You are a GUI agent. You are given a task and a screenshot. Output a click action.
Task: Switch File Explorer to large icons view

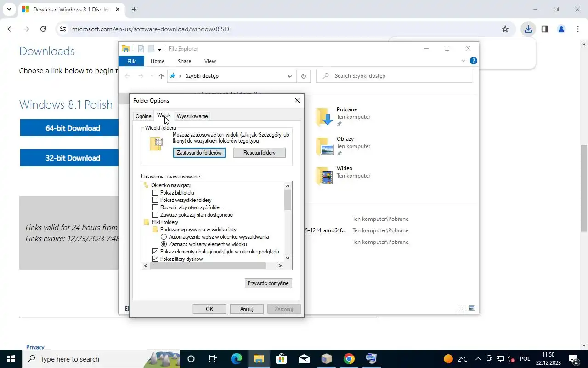471,308
